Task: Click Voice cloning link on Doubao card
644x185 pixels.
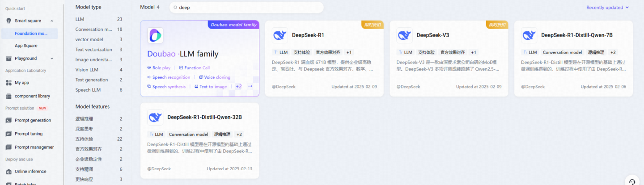Action: [x=217, y=77]
